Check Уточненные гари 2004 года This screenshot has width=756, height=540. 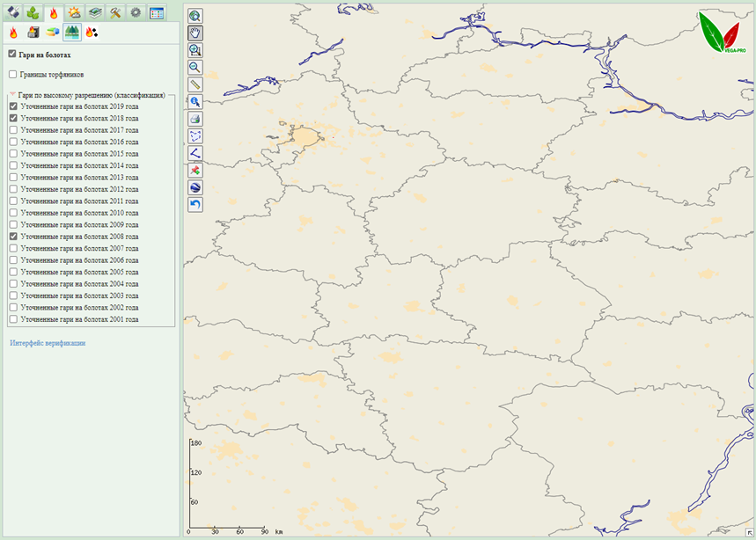click(x=13, y=284)
